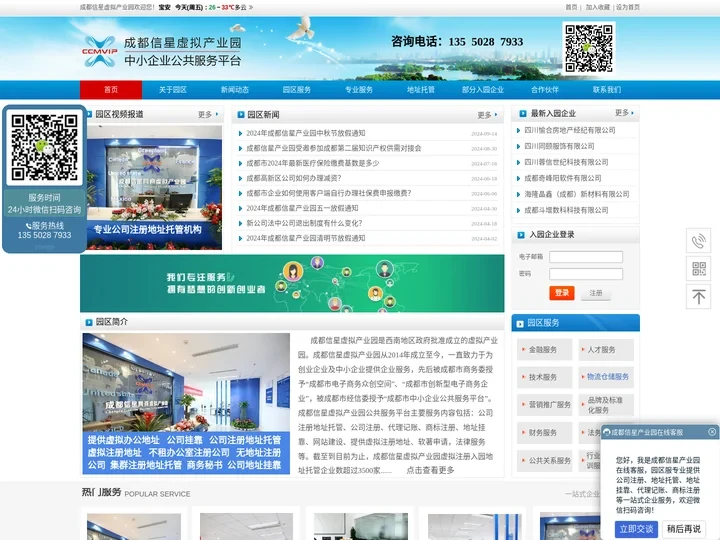Image resolution: width=720 pixels, height=540 pixels.
Task: Close the online customer service chat popup
Action: (x=712, y=432)
